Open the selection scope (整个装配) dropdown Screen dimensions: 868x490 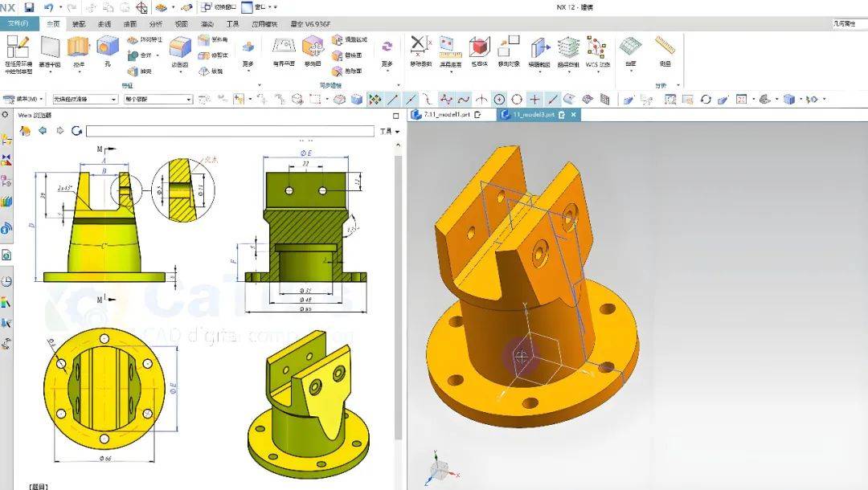click(x=158, y=100)
